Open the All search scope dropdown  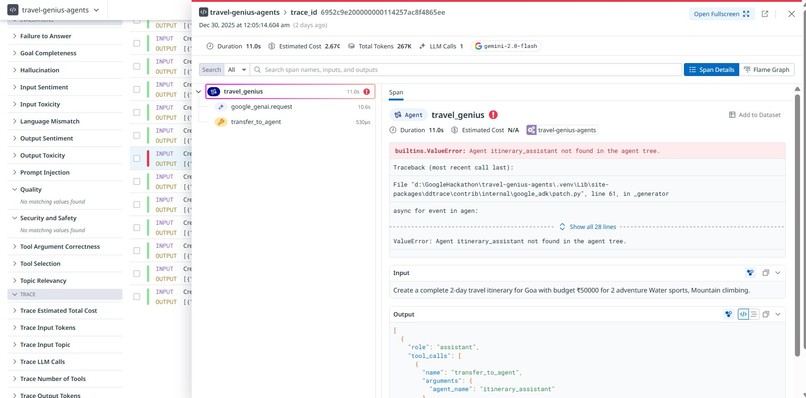click(237, 69)
